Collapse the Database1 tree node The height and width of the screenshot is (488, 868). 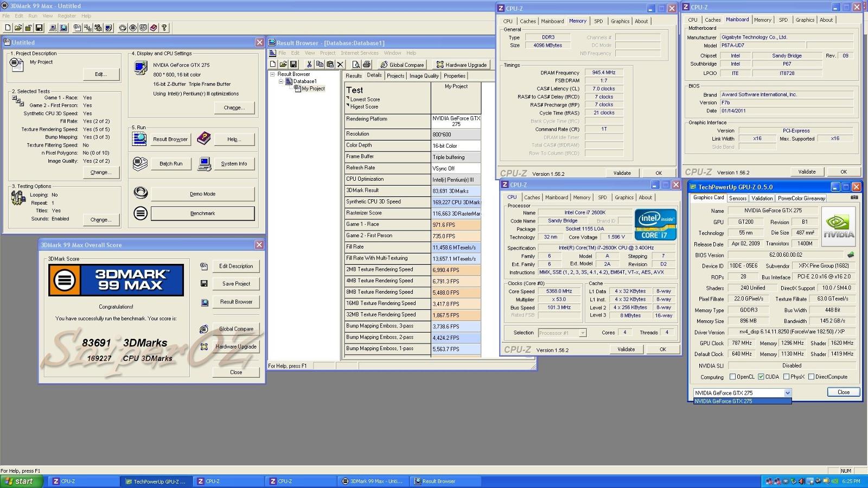[280, 81]
